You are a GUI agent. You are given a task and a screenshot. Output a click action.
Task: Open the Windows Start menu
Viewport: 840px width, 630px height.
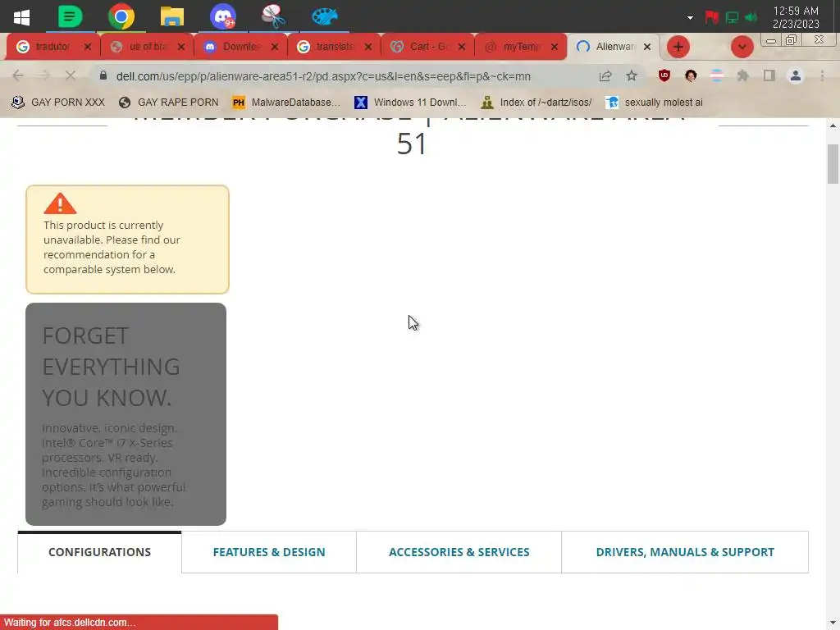[x=21, y=17]
